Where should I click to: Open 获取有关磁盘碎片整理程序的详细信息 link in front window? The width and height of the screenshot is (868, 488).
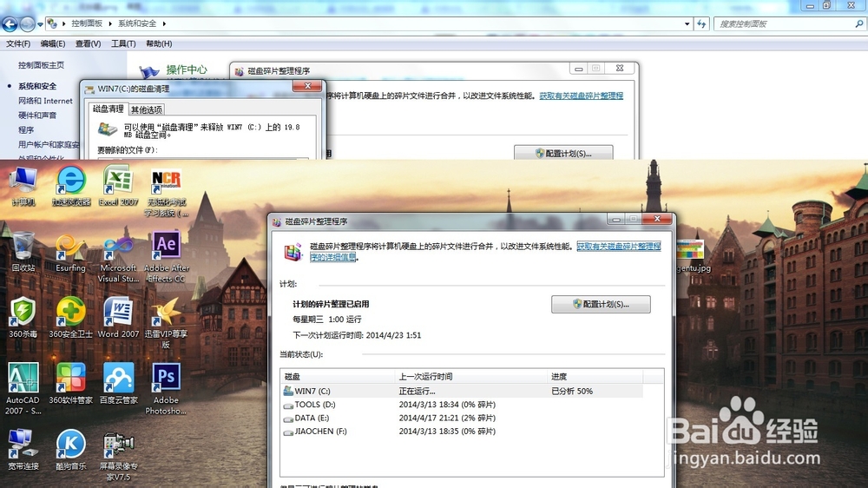tap(618, 247)
